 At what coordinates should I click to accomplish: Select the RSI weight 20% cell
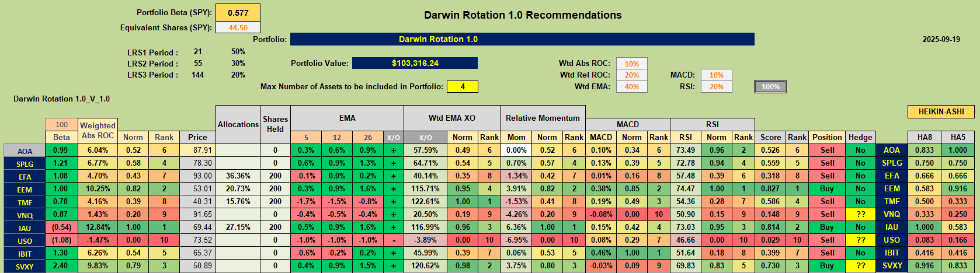point(716,86)
